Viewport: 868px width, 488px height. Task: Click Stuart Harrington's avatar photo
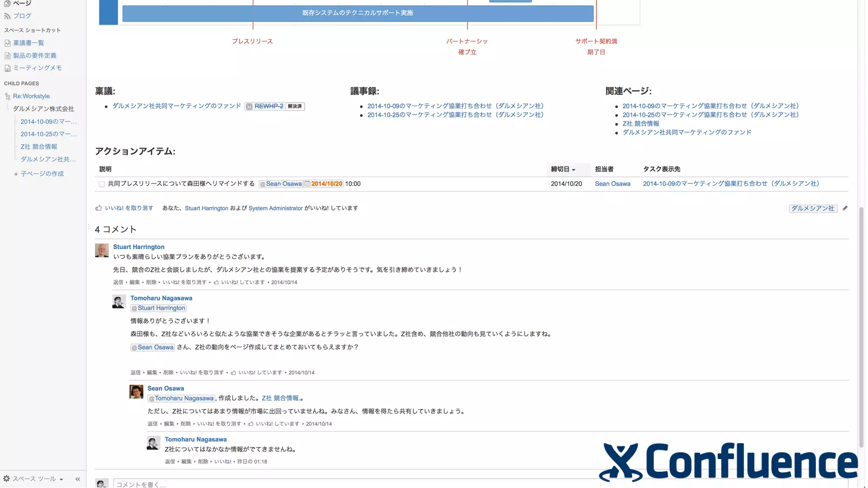click(102, 250)
